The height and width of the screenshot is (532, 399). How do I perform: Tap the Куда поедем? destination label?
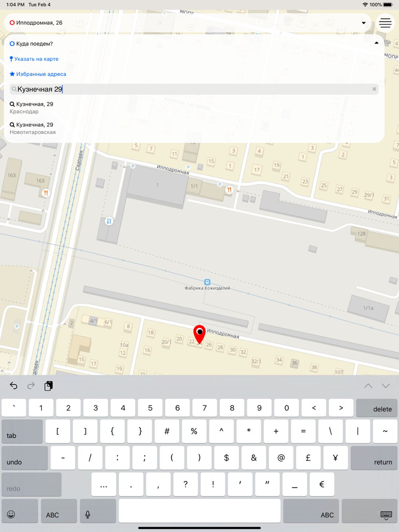tap(34, 44)
